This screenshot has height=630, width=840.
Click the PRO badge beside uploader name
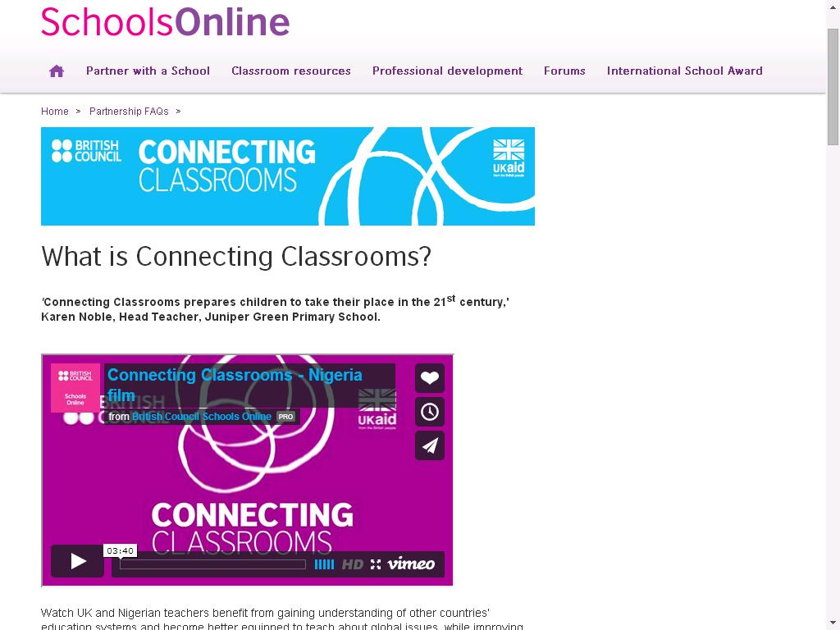point(285,417)
